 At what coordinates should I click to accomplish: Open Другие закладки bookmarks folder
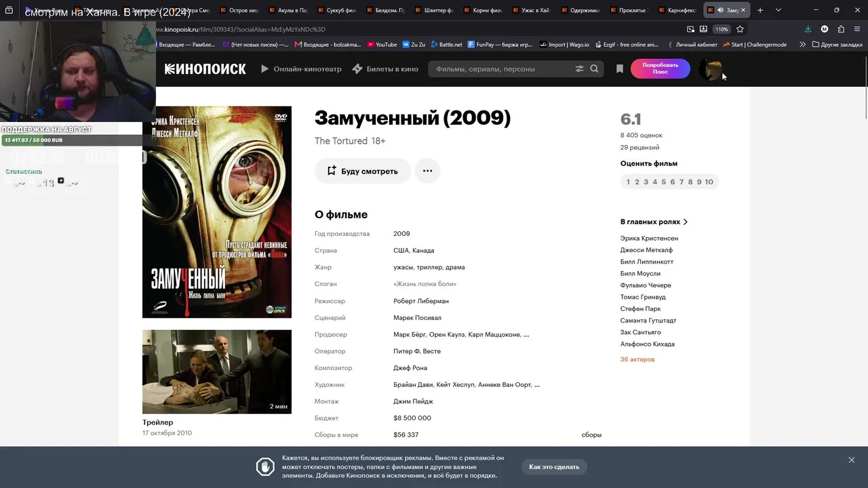pos(837,45)
